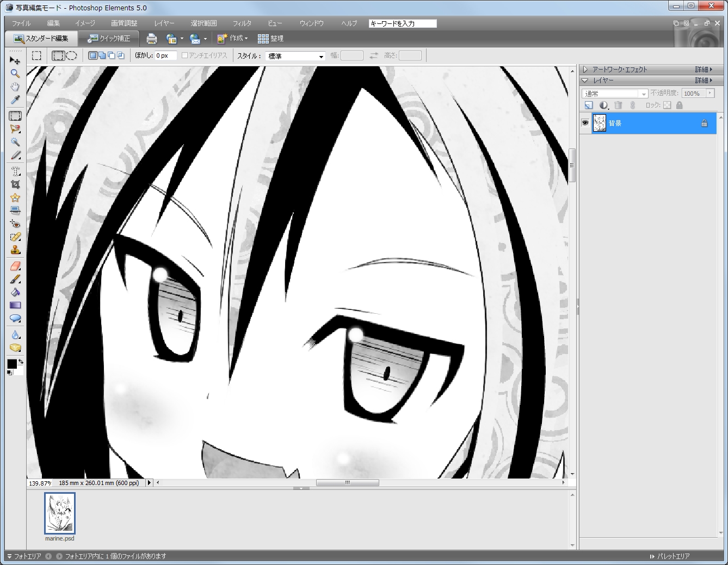Image resolution: width=728 pixels, height=565 pixels.
Task: Select the Type text tool
Action: [15, 171]
